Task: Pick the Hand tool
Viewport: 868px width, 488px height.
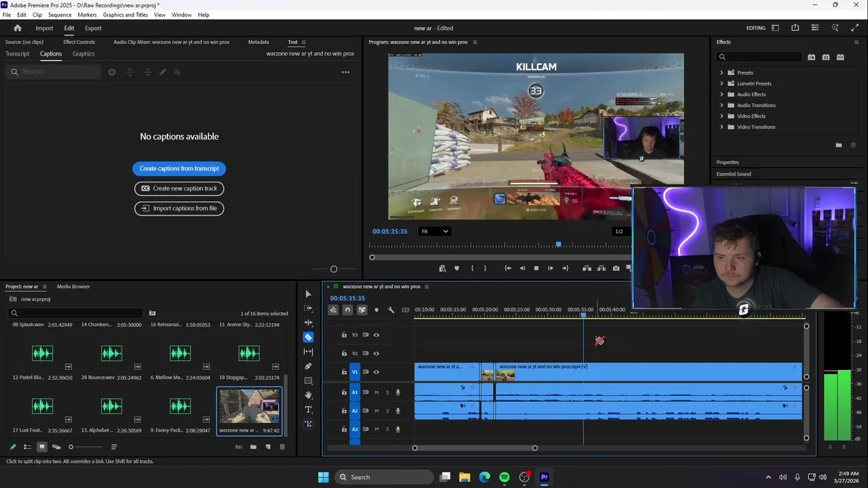Action: coord(308,395)
